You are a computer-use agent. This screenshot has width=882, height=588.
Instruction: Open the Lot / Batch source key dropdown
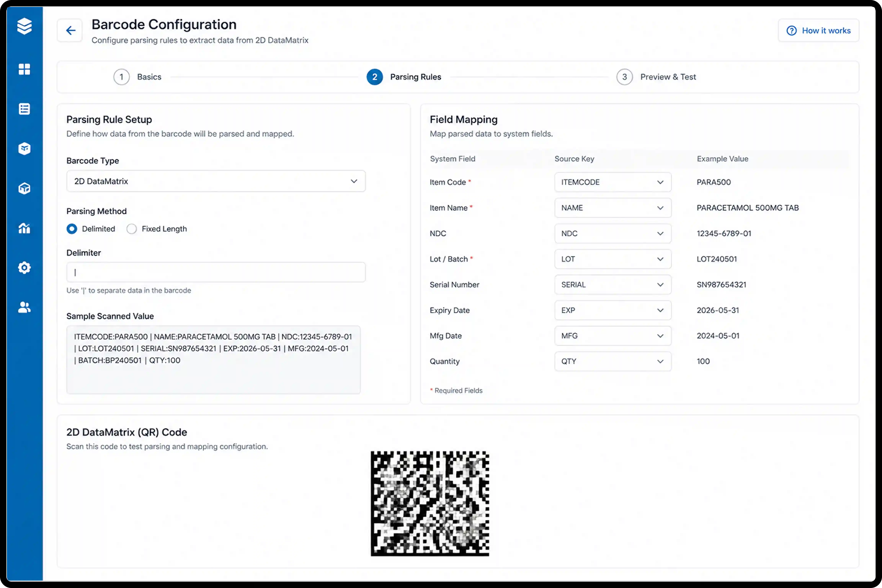[x=613, y=259]
